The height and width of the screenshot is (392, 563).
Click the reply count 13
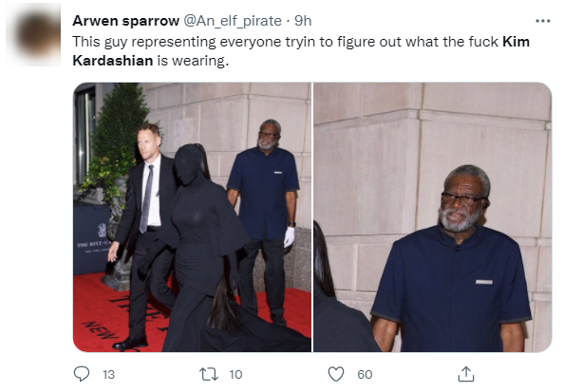tap(108, 374)
